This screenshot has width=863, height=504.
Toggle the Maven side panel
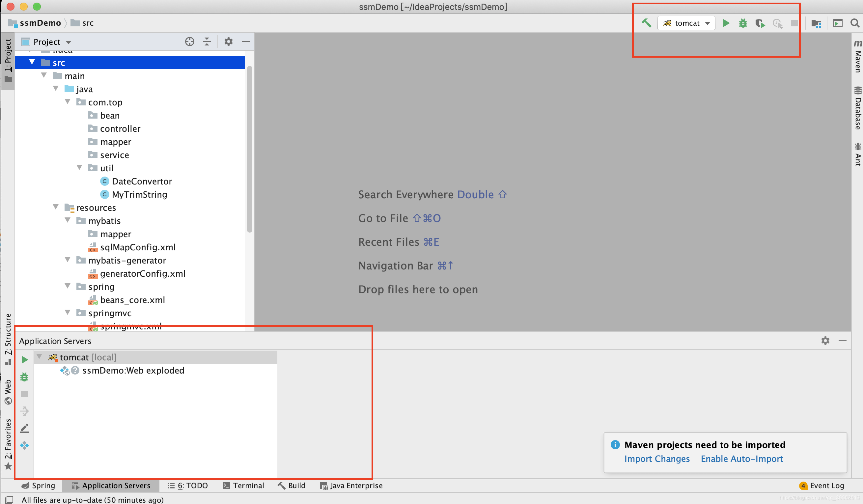857,57
